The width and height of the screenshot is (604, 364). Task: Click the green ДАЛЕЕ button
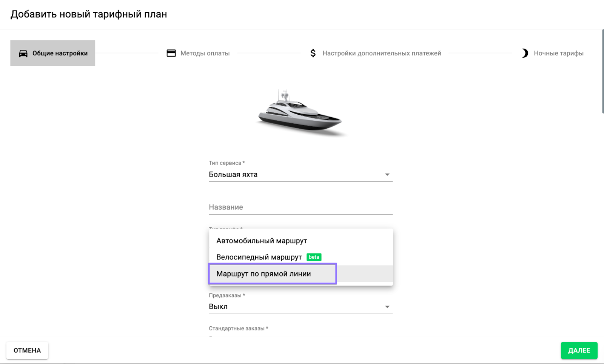tap(579, 350)
